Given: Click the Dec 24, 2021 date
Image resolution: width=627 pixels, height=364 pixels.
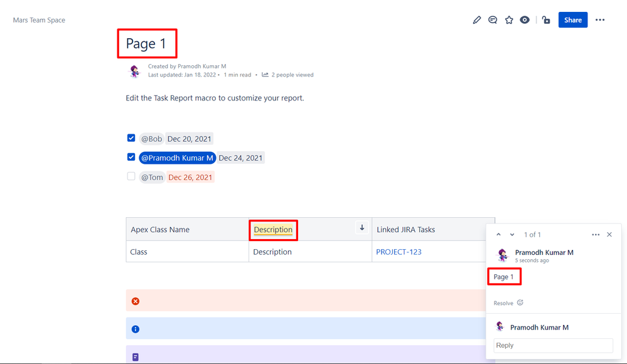Looking at the screenshot, I should click(x=240, y=158).
